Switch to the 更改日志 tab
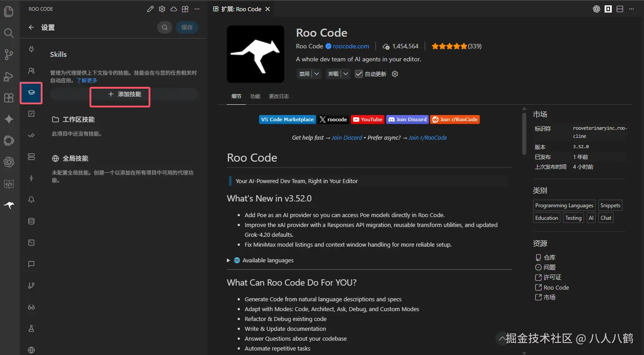The image size is (644, 355). 279,96
